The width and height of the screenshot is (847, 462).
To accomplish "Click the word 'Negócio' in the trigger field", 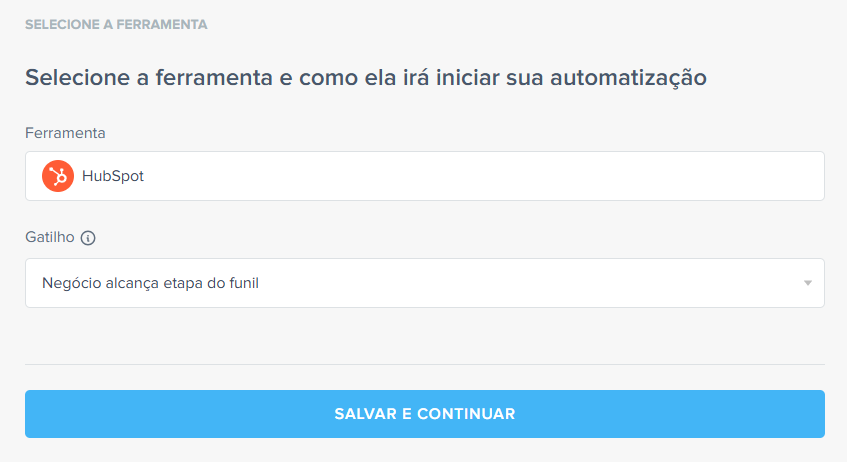I will tap(70, 284).
